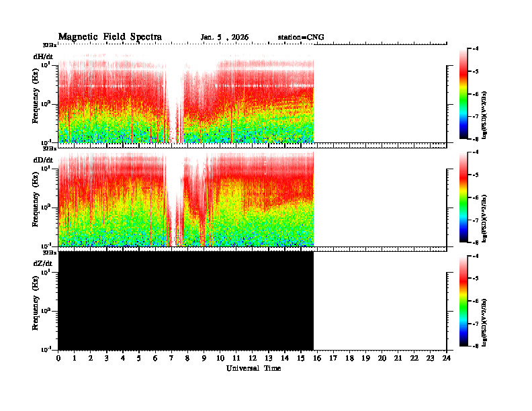Click hour tick label 9 on time axis
Image resolution: width=532 pixels, height=411 pixels.
coord(204,359)
